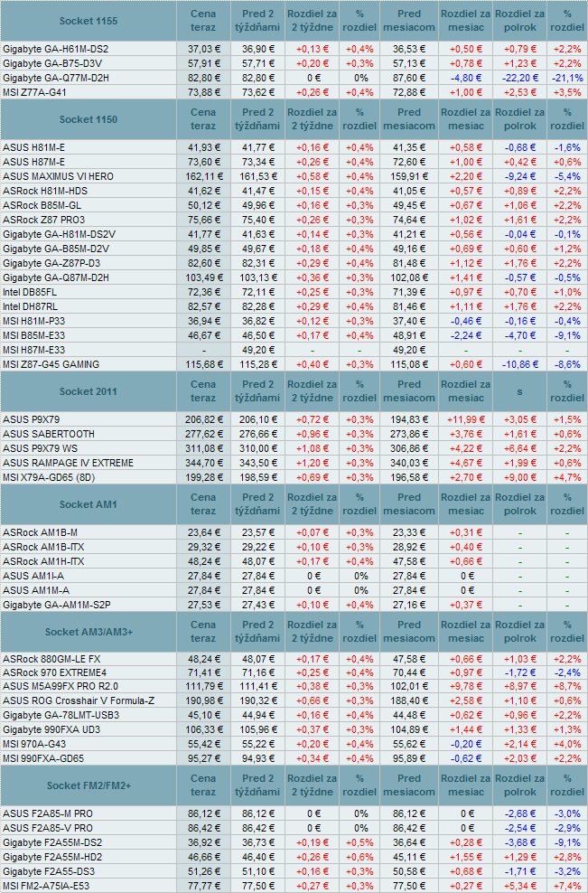Click the ASUS H81M-E product name
This screenshot has height=893, width=588.
point(33,147)
